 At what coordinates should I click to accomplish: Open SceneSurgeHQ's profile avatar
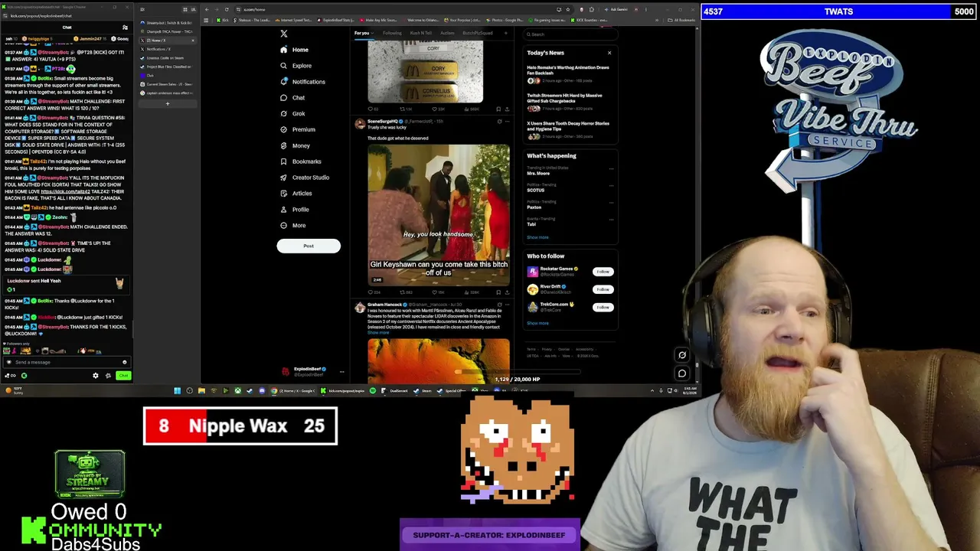tap(360, 123)
